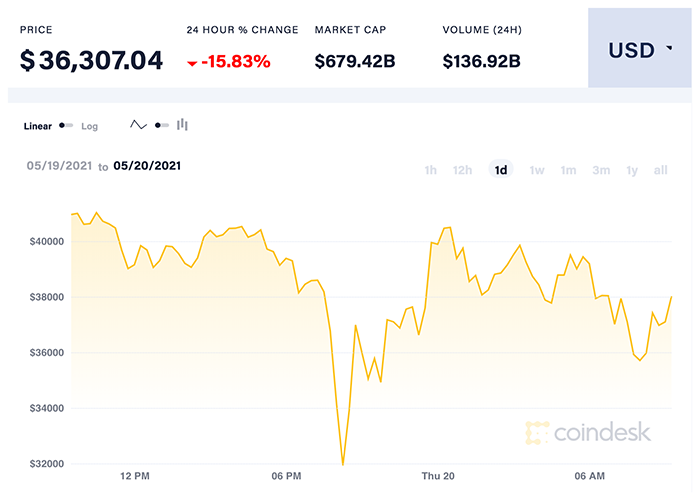Select the 1d time range
700x494 pixels.
coord(501,170)
